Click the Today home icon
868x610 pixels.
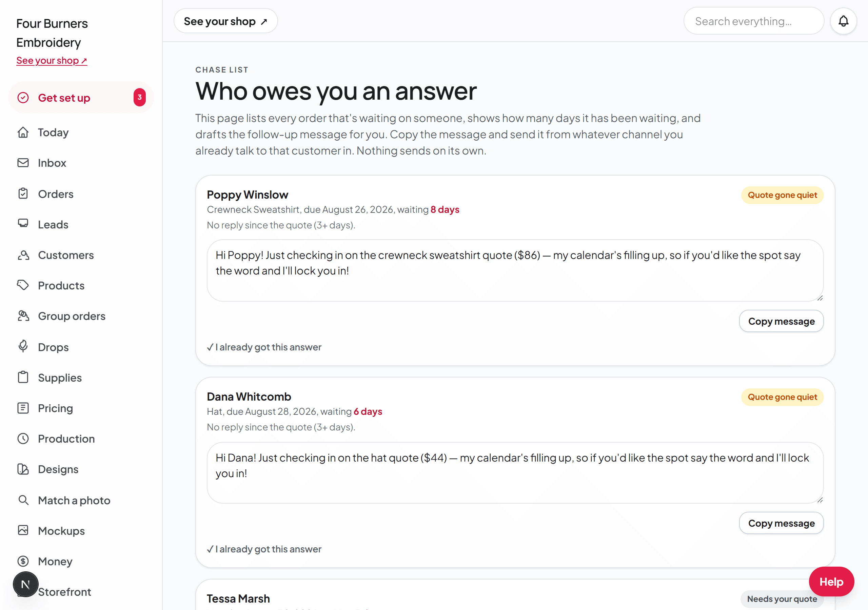coord(23,132)
